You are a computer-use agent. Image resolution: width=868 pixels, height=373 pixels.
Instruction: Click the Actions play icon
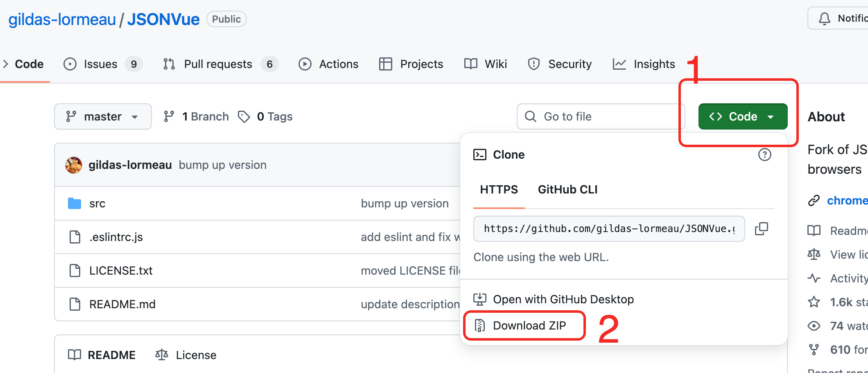point(305,64)
